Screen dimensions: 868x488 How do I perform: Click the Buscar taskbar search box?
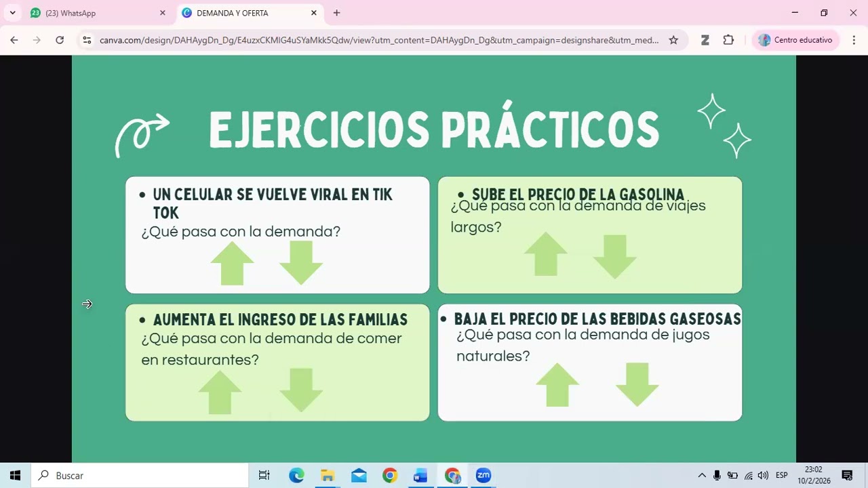coord(140,475)
